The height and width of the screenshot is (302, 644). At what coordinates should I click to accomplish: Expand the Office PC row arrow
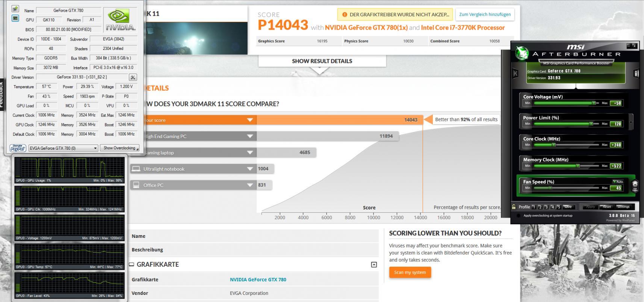click(x=250, y=185)
